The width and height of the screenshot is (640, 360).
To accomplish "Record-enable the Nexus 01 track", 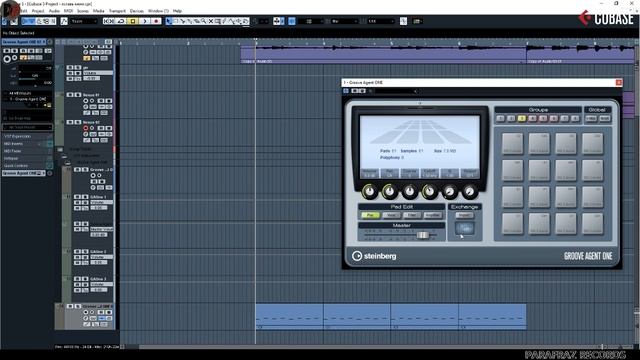I will (86, 101).
